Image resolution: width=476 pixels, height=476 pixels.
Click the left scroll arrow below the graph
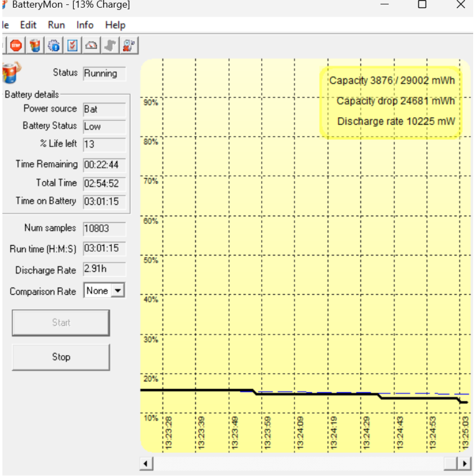click(x=147, y=464)
